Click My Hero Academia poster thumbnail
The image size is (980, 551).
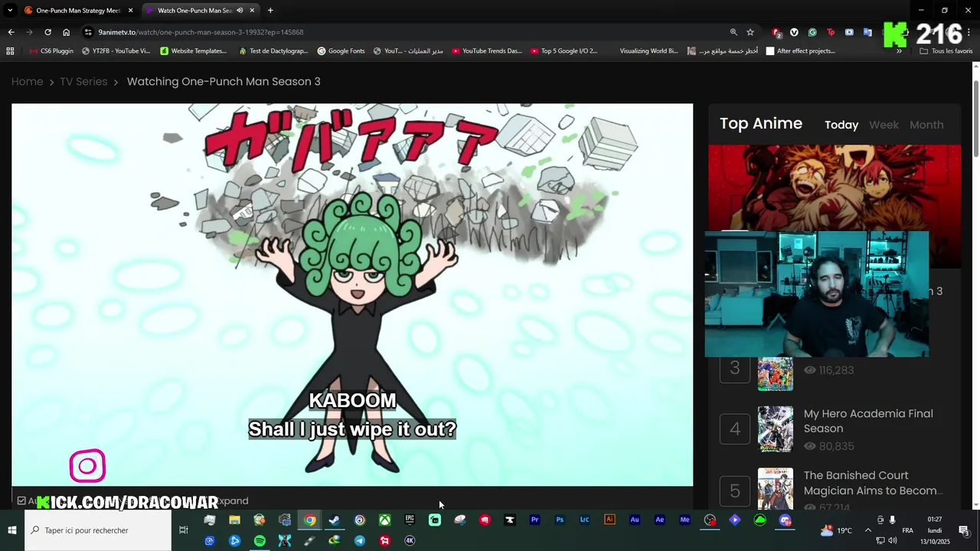pos(776,429)
